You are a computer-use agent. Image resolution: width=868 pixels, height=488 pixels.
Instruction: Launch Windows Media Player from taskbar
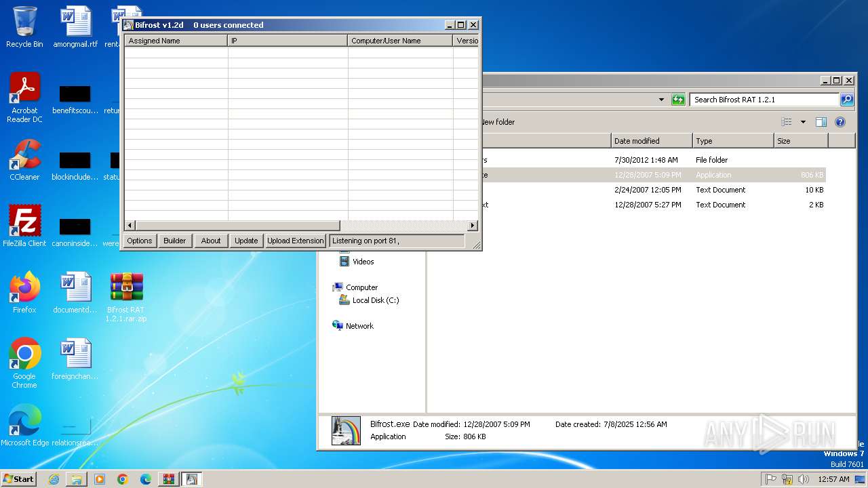pyautogui.click(x=100, y=479)
